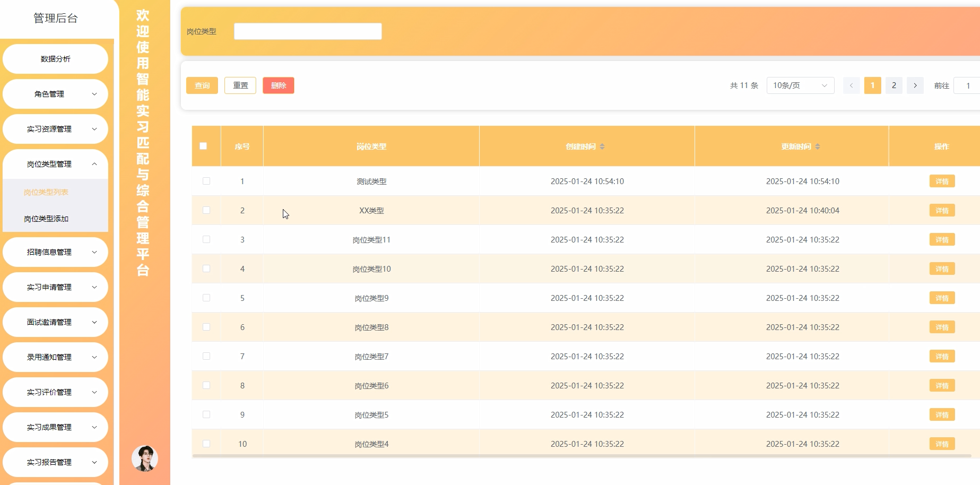
Task: Click the 管理后台 title
Action: click(56, 19)
